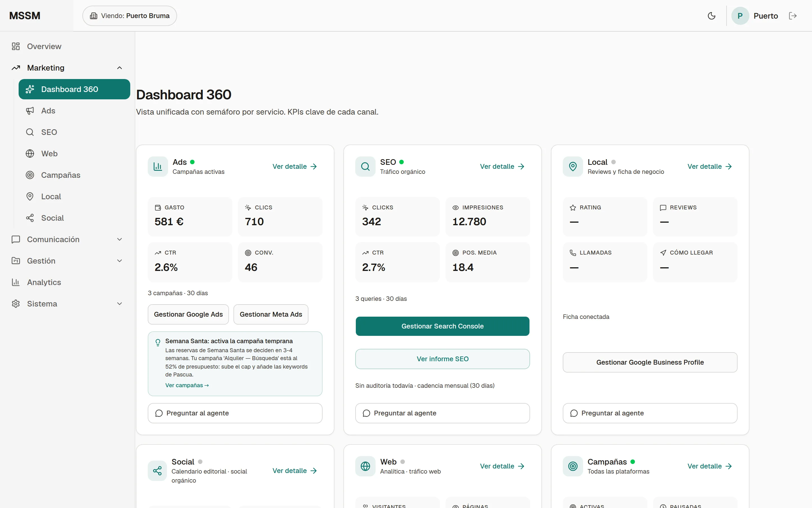
Task: Open Campañas in the sidebar
Action: [74, 175]
